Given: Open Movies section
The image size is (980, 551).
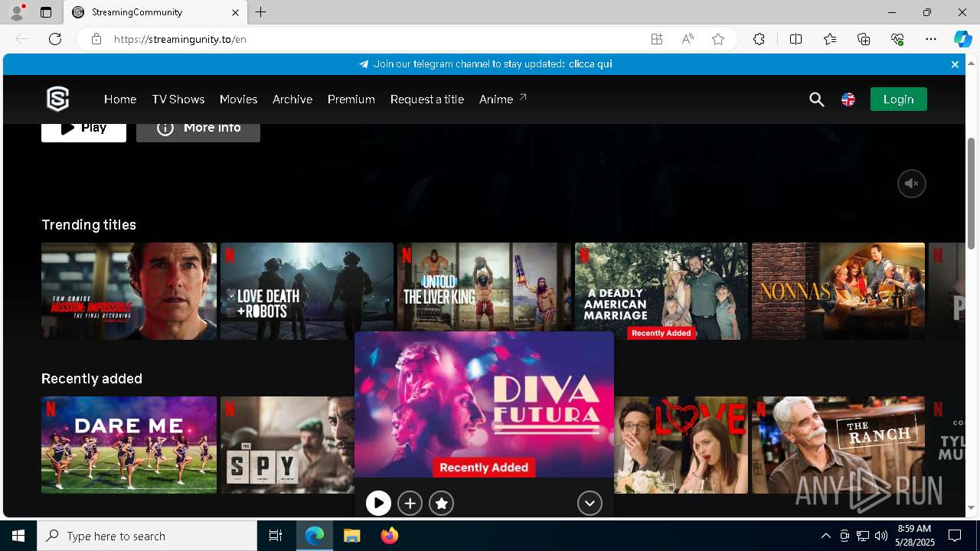Looking at the screenshot, I should (x=238, y=99).
